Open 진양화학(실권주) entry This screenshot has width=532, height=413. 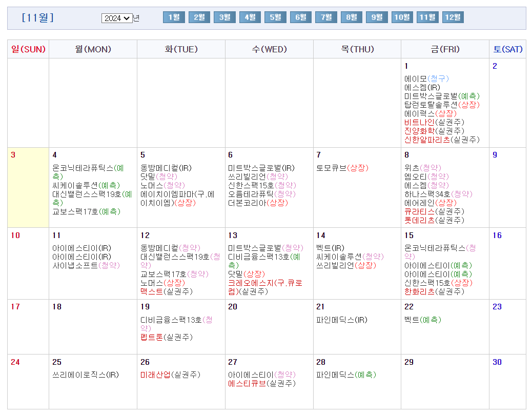434,131
